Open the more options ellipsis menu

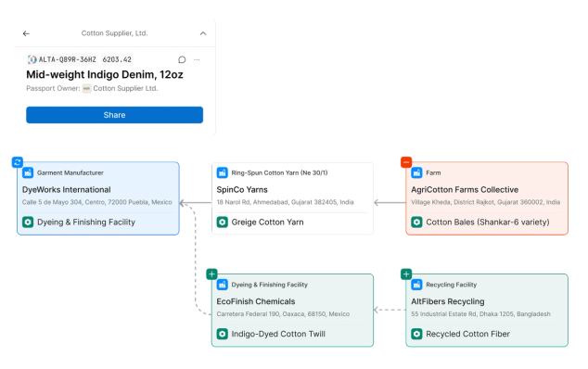tap(197, 59)
